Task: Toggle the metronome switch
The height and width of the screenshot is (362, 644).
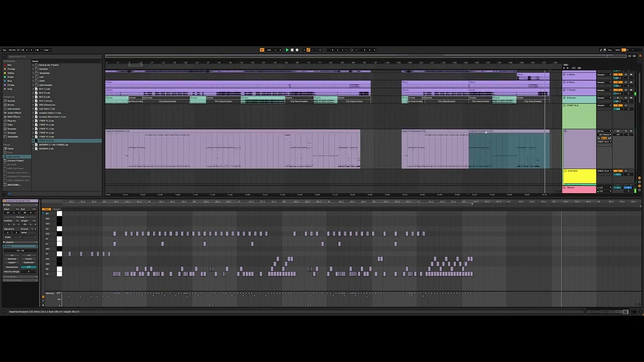Action: 37,50
